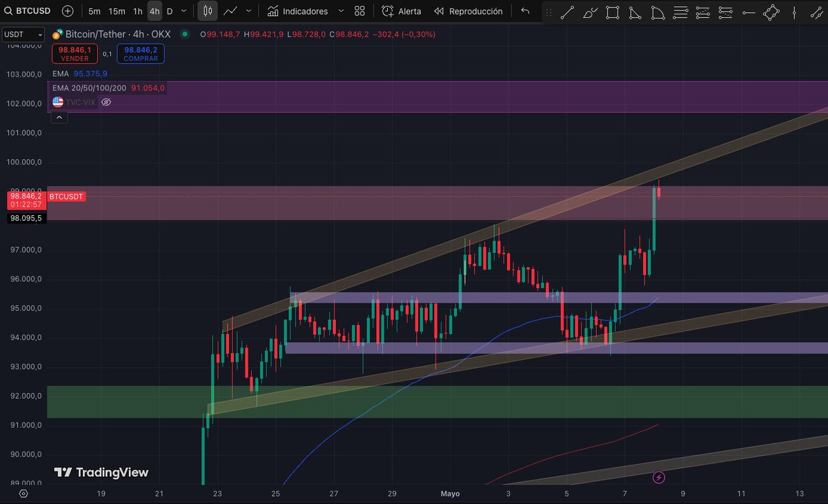
Task: Switch to the 5m timeframe
Action: [95, 11]
